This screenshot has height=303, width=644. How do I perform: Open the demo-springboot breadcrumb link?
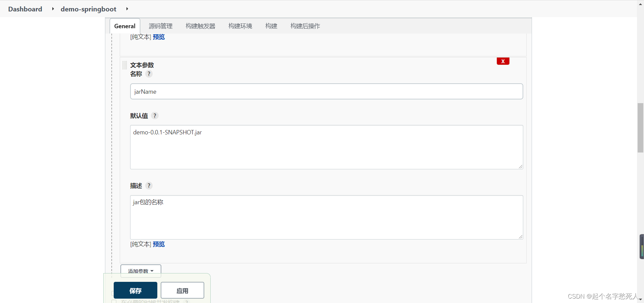(89, 9)
